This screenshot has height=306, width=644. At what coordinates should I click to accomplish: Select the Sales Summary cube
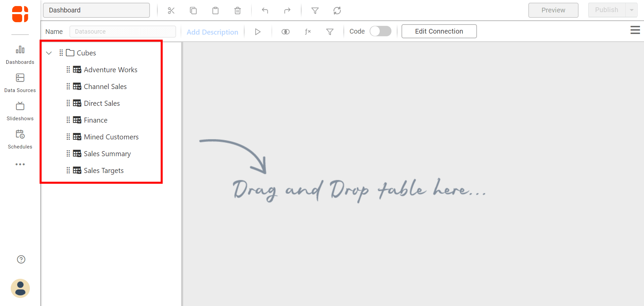(107, 154)
